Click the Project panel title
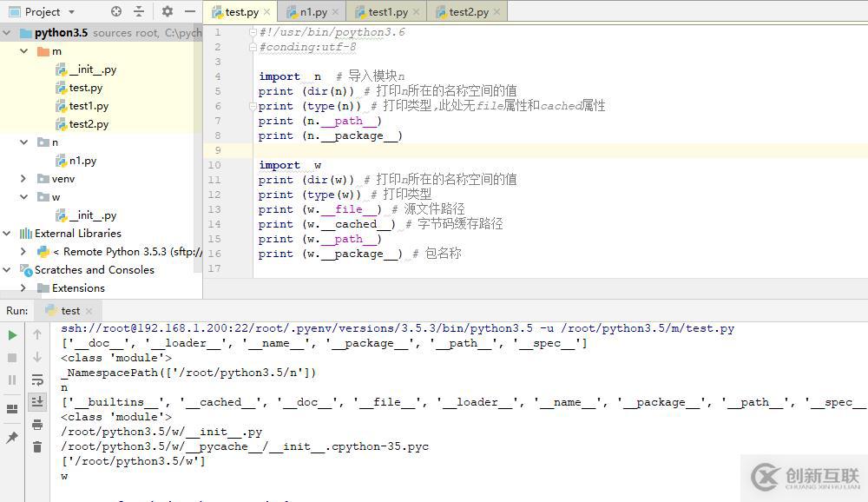The width and height of the screenshot is (868, 502). 42,11
